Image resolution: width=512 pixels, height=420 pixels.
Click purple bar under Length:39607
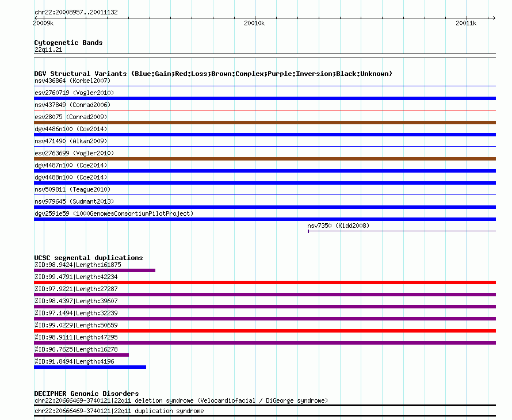[265, 307]
